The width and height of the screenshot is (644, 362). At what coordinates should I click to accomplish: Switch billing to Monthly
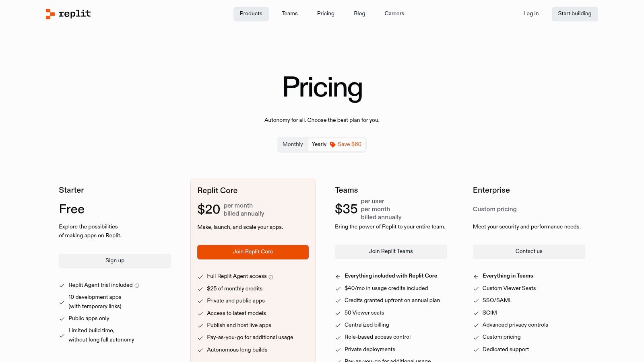293,144
